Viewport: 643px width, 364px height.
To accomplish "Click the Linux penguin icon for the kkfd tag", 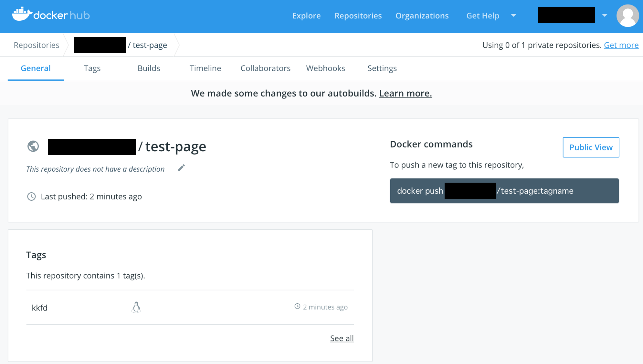I will coord(136,307).
